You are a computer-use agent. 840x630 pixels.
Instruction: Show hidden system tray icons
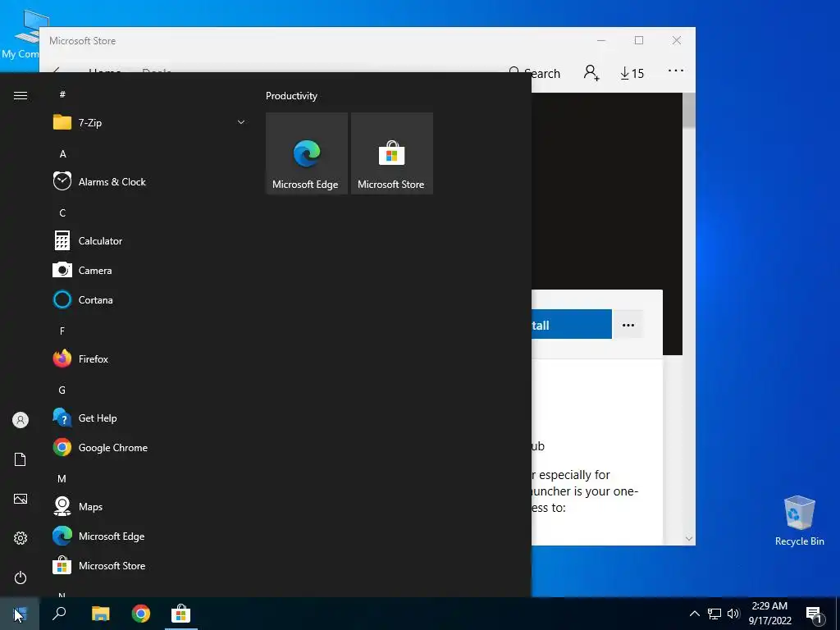(x=694, y=614)
